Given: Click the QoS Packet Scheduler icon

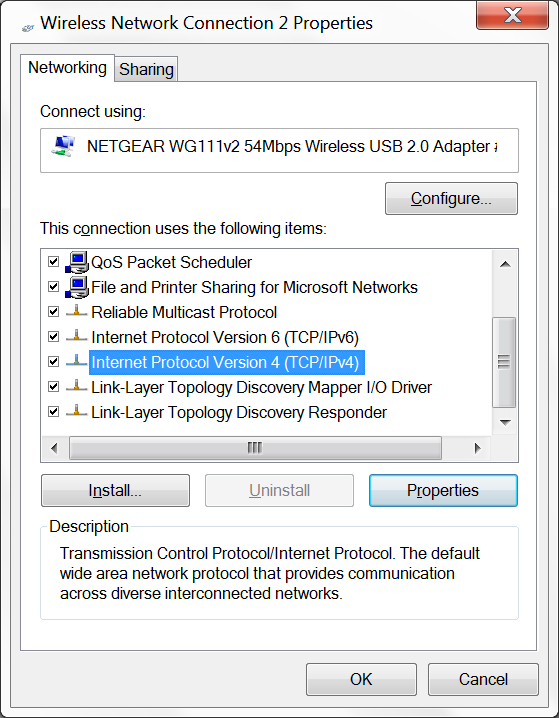Looking at the screenshot, I should click(76, 262).
